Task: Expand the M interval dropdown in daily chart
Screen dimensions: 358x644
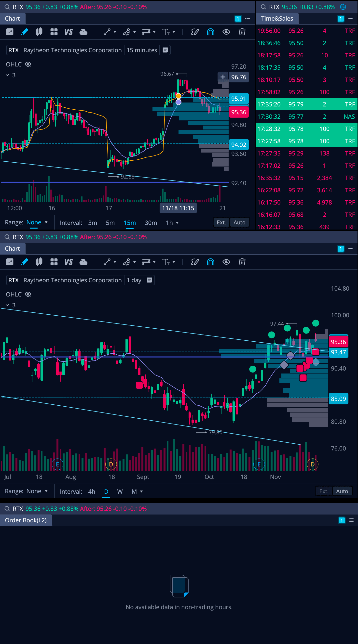Action: click(x=137, y=491)
